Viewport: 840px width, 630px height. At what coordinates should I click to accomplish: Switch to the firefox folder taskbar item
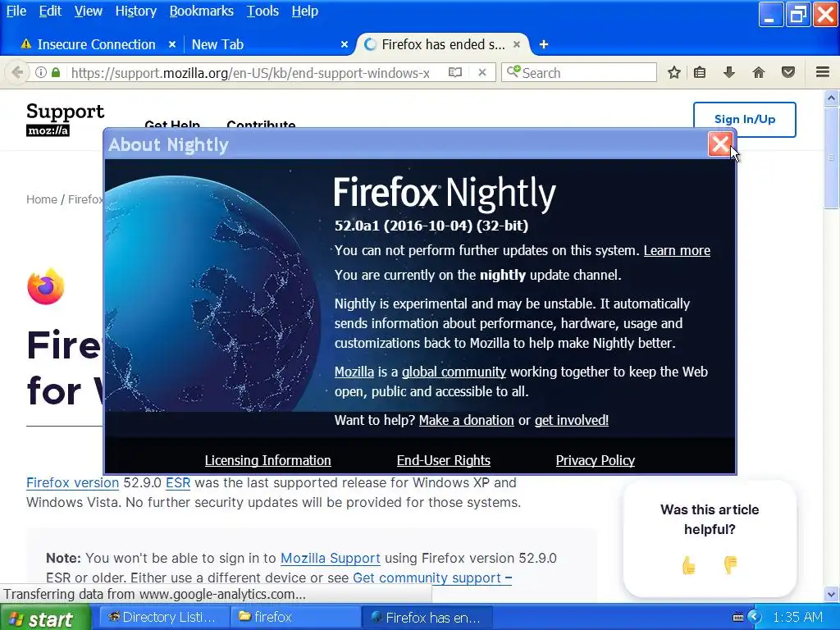pos(295,617)
